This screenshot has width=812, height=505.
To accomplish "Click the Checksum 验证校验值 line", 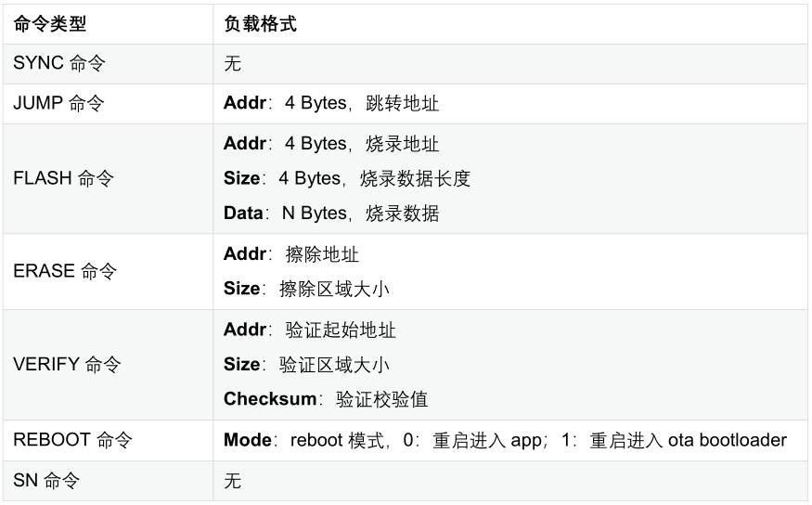I will 326,399.
